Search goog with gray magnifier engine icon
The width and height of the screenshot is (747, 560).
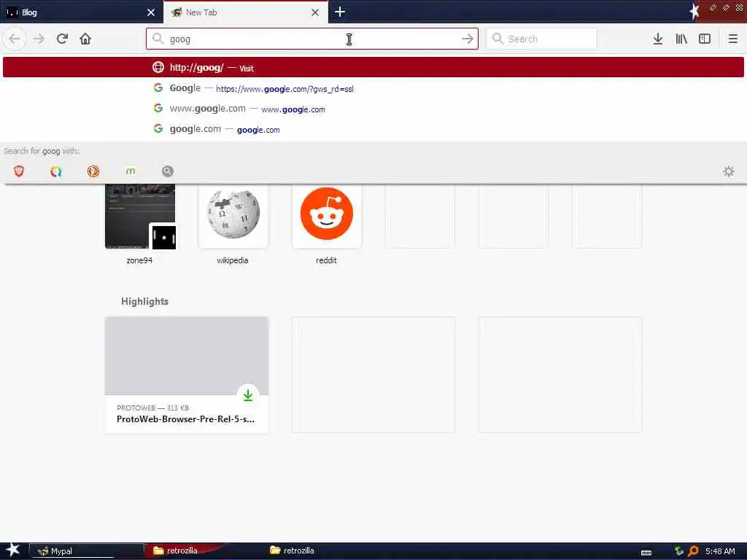coord(168,171)
